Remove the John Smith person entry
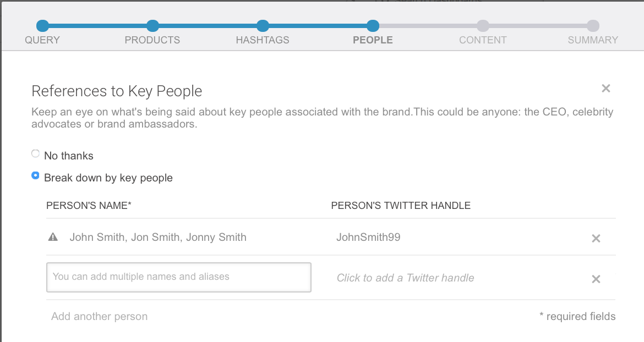Viewport: 644px width, 342px height. [x=596, y=239]
